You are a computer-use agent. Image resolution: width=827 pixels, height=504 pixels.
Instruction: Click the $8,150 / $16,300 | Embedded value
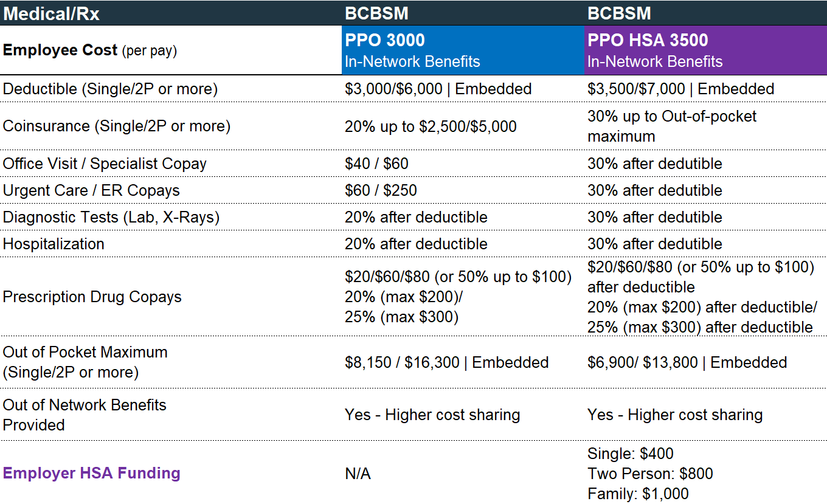tap(446, 362)
